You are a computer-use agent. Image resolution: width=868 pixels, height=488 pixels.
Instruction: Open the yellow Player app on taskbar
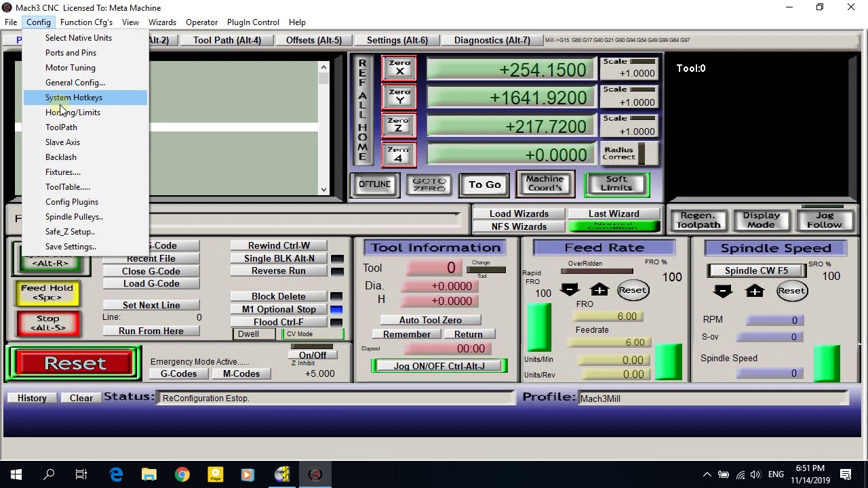(215, 474)
